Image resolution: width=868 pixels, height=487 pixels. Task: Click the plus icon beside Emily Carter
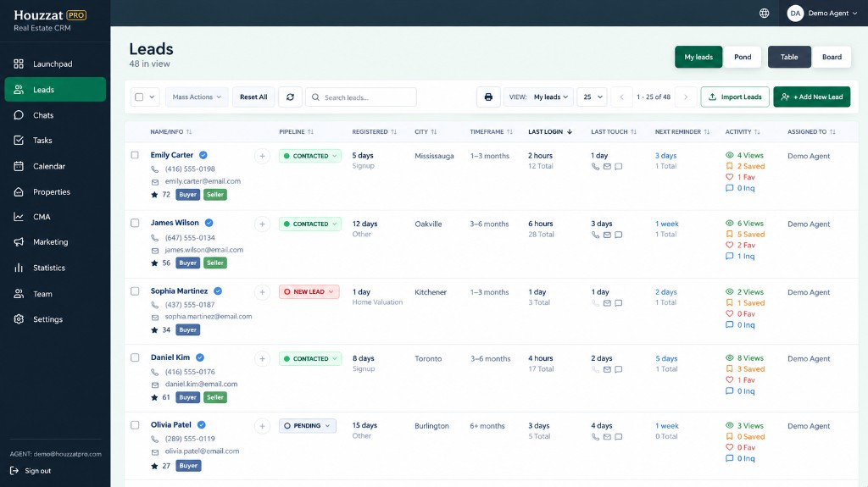click(x=263, y=156)
